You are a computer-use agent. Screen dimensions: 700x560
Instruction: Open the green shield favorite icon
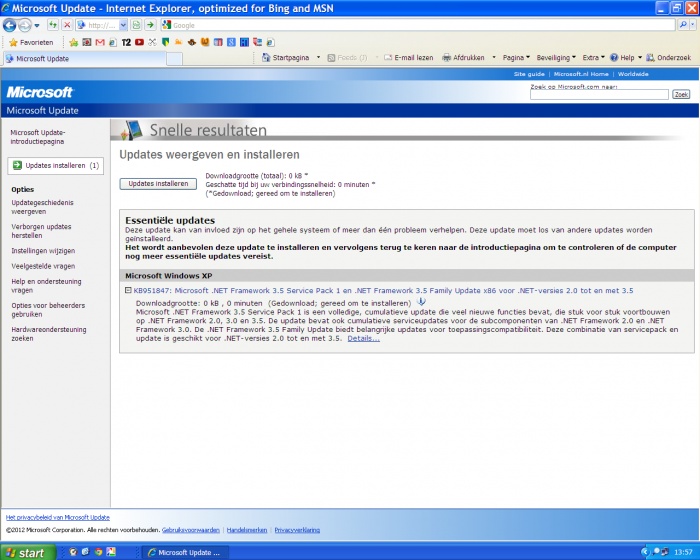point(166,42)
